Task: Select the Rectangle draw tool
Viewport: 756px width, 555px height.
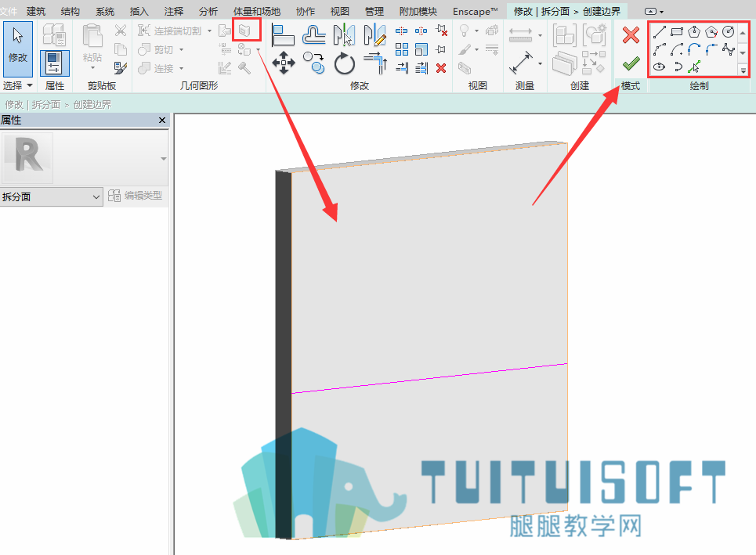Action: pyautogui.click(x=676, y=32)
